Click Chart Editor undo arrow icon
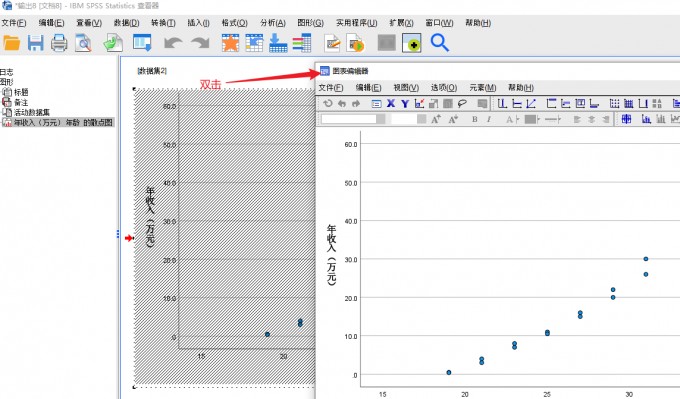Image resolution: width=680 pixels, height=399 pixels. pyautogui.click(x=342, y=104)
